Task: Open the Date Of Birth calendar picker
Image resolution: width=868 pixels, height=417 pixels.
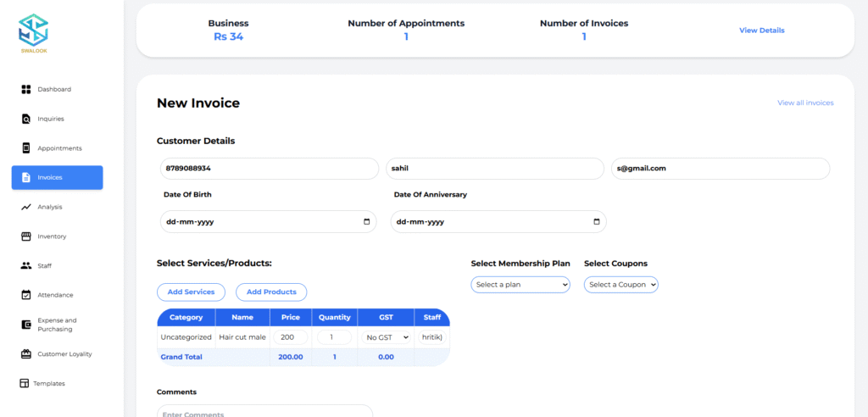Action: pos(366,222)
